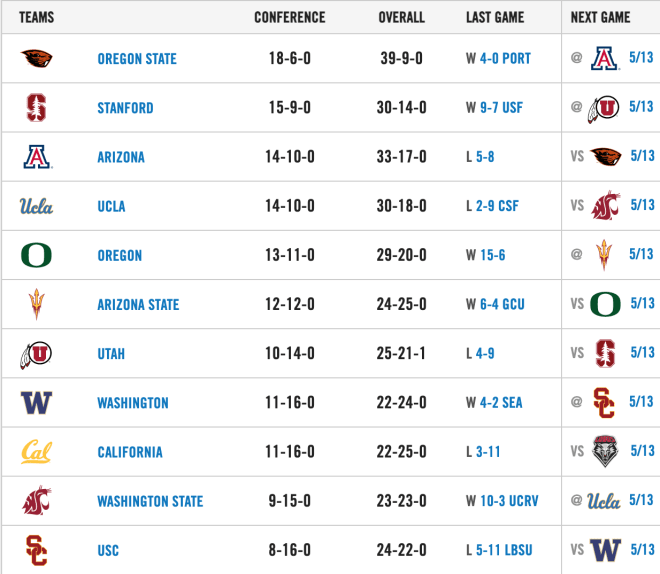
Task: Open the Oregon State team link
Action: [x=137, y=59]
